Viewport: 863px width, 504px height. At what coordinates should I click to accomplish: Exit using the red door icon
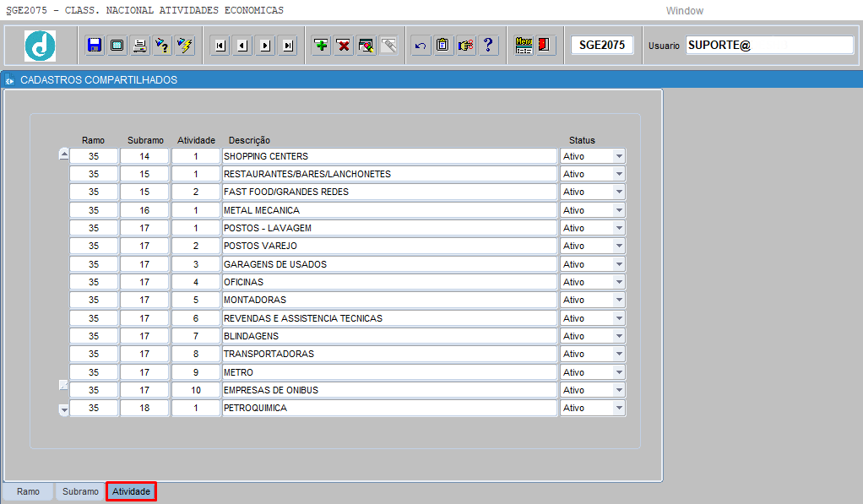(545, 46)
